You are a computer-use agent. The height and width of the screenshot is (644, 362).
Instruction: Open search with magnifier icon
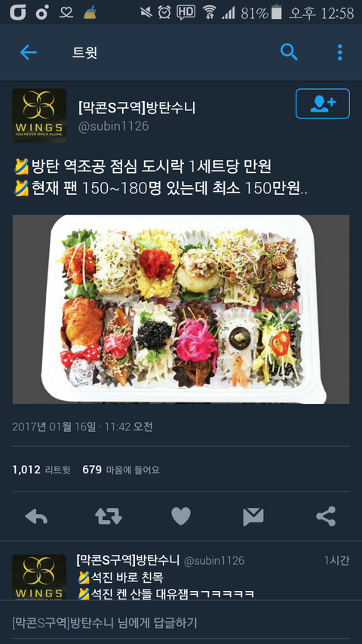click(x=289, y=53)
